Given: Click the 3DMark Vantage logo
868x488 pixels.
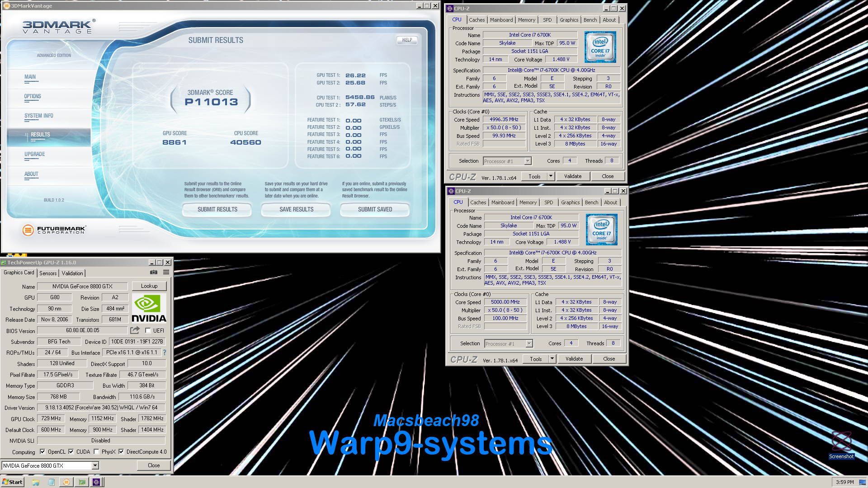Looking at the screenshot, I should coord(59,27).
